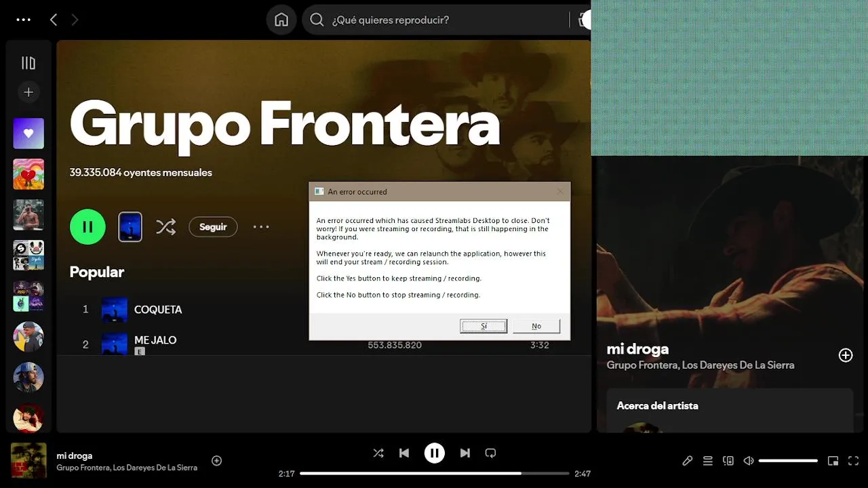This screenshot has width=868, height=488.
Task: Open the play queue icon
Action: tap(708, 461)
